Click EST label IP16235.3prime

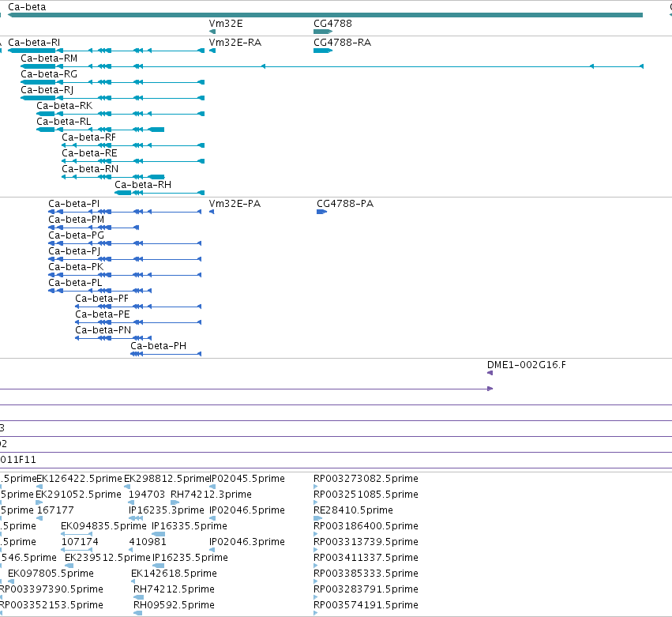(x=167, y=510)
